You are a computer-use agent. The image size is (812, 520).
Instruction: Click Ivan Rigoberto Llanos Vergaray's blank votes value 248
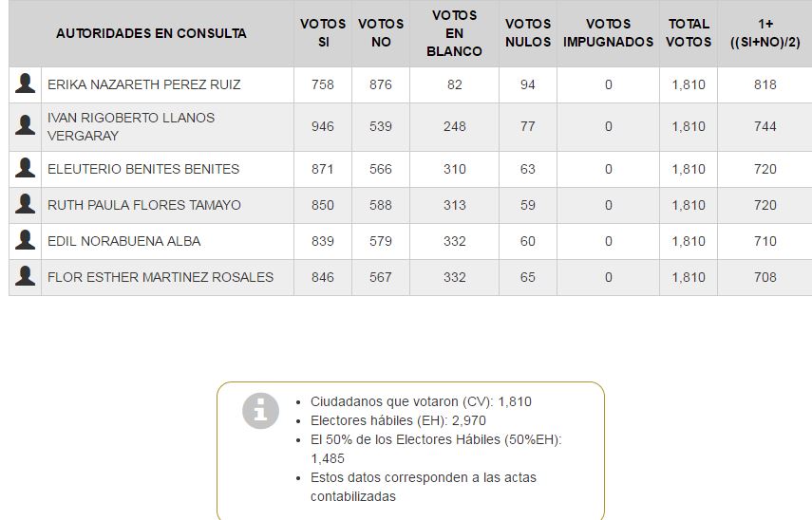[454, 126]
